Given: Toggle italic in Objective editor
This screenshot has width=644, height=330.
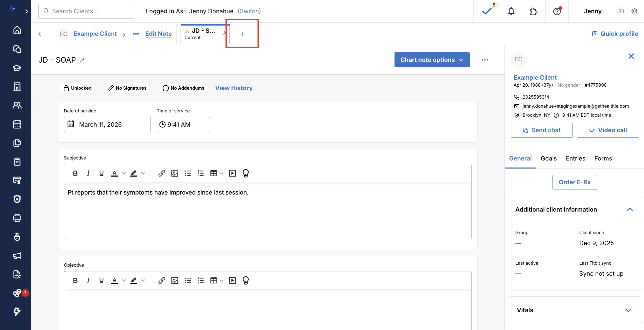Looking at the screenshot, I should pos(88,280).
